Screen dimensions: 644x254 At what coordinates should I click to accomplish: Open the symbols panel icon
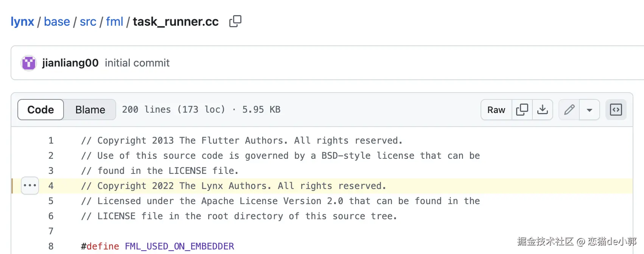coord(616,110)
